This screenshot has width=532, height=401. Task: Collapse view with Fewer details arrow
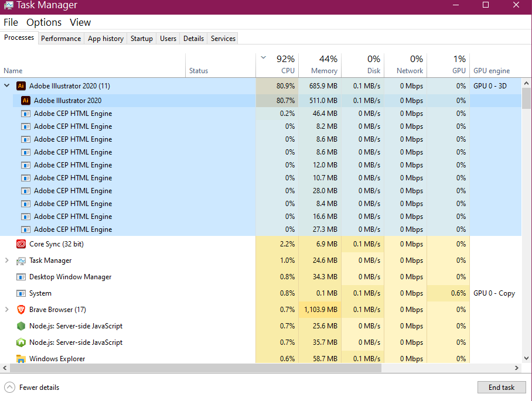tap(9, 387)
